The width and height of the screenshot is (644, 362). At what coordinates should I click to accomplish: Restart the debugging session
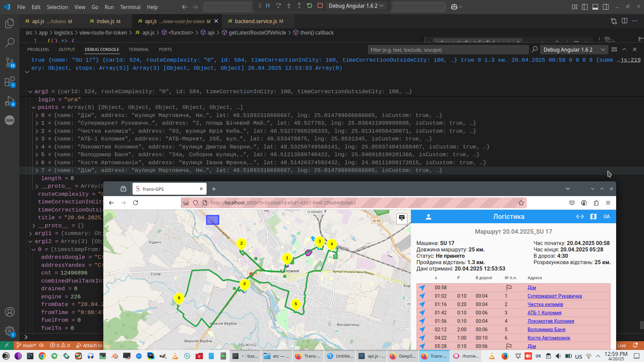pyautogui.click(x=310, y=6)
